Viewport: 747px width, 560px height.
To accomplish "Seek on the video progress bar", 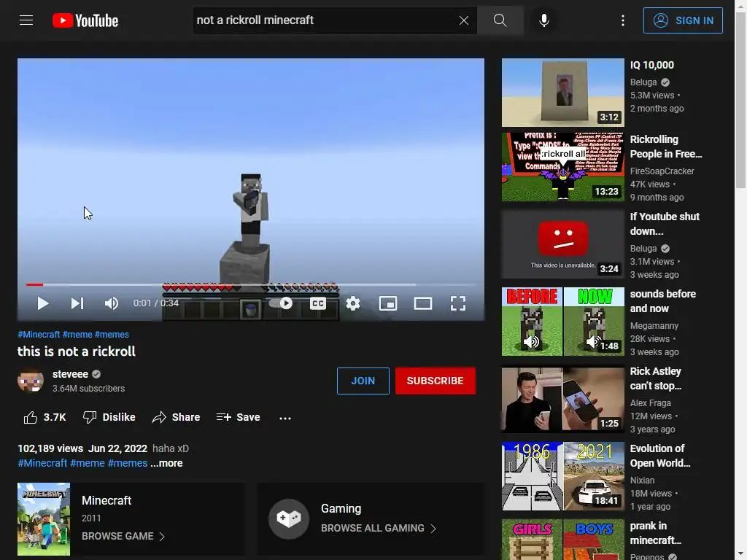I will [251, 285].
